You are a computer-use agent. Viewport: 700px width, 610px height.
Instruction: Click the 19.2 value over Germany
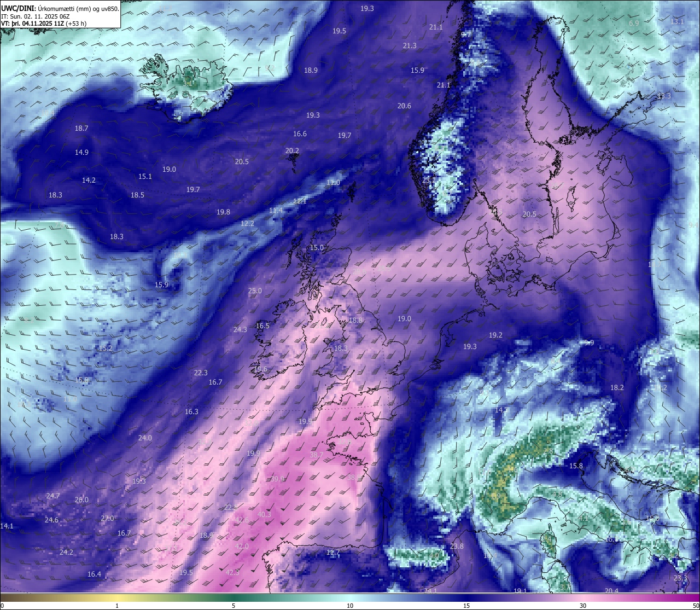click(495, 335)
